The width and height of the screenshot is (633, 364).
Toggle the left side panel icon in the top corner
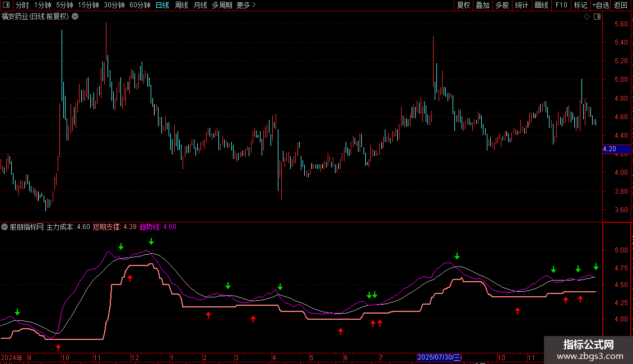(6, 5)
